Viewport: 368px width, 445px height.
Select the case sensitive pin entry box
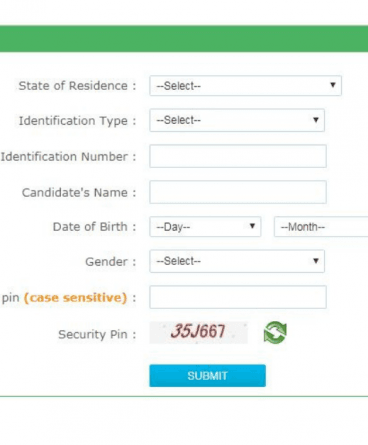coord(238,297)
